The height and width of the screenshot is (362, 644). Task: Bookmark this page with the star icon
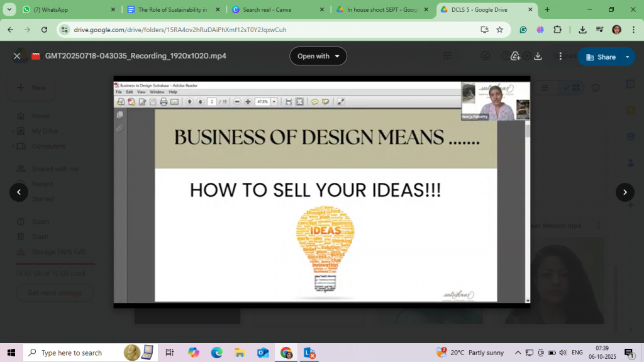499,30
